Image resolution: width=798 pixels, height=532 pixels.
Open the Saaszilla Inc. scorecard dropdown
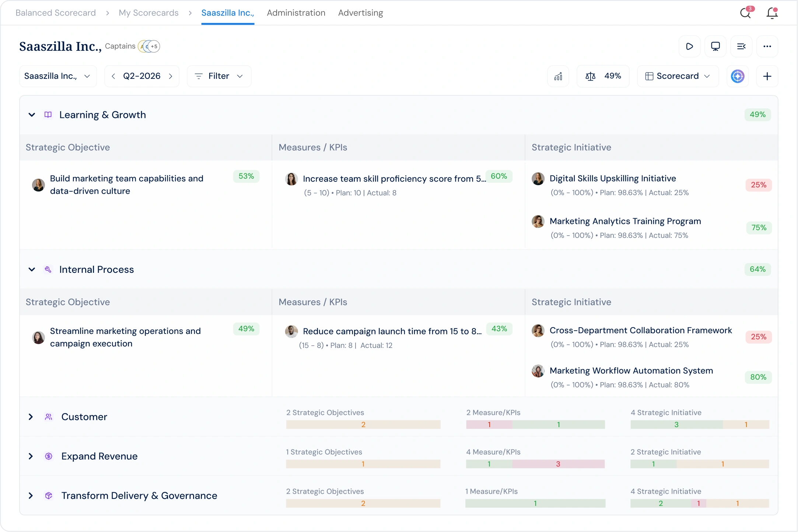[x=58, y=76]
